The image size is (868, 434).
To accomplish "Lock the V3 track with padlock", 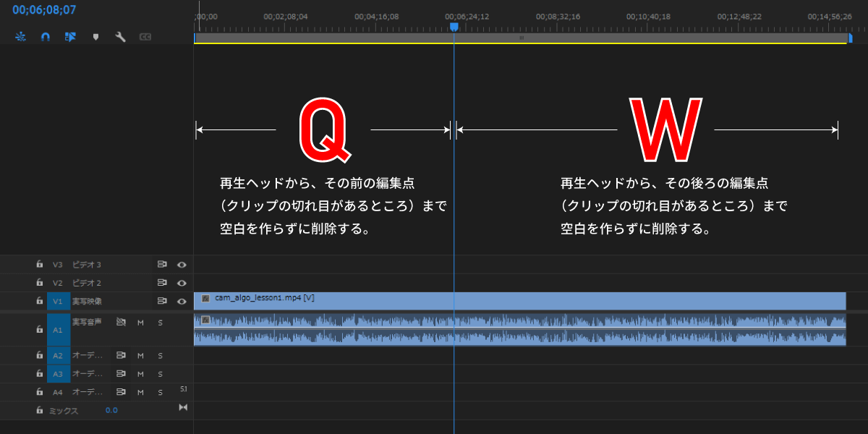I will pos(40,264).
